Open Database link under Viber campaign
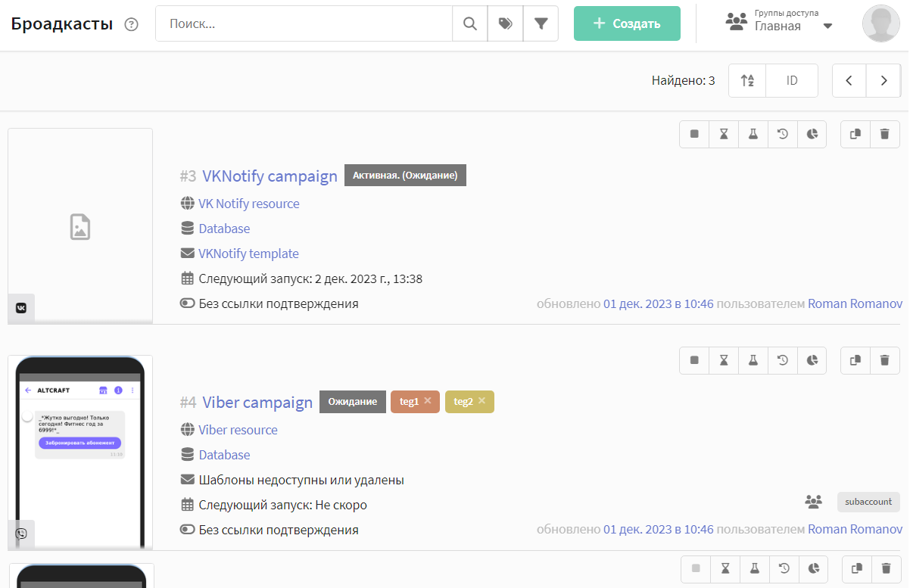 224,455
